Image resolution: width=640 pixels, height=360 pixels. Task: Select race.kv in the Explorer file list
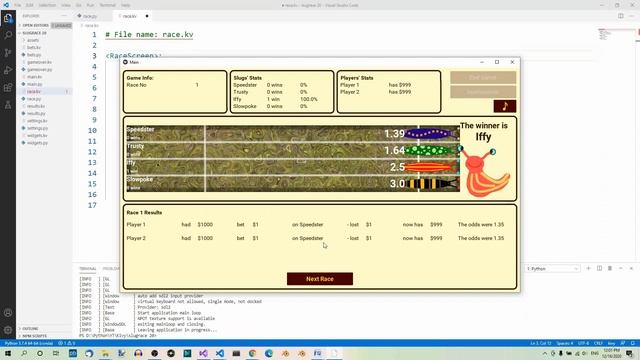tap(44, 91)
